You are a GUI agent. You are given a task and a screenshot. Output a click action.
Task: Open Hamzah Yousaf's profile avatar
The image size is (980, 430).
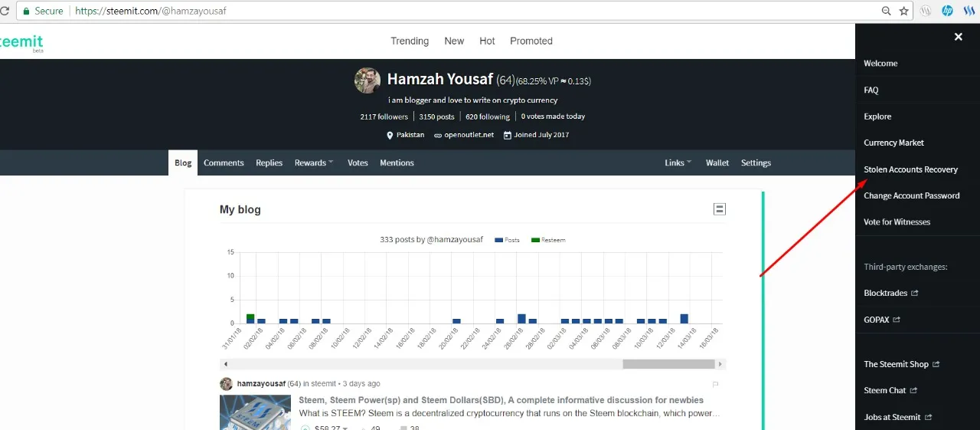tap(367, 80)
